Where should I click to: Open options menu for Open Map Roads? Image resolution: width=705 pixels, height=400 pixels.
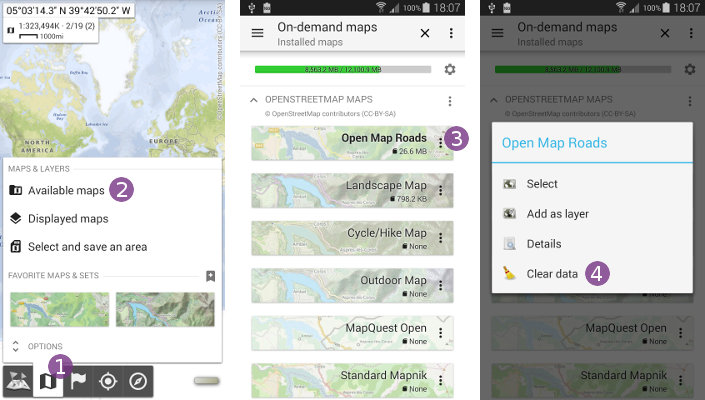click(441, 143)
